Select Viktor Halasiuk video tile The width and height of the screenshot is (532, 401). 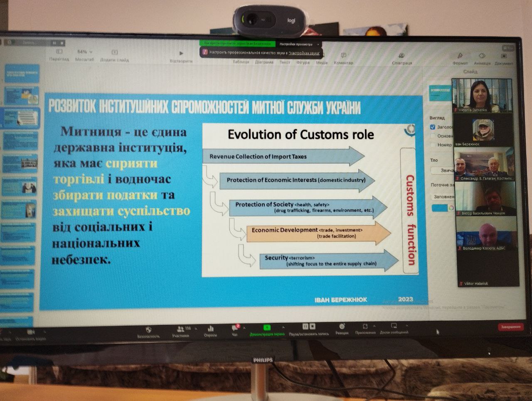pyautogui.click(x=488, y=269)
